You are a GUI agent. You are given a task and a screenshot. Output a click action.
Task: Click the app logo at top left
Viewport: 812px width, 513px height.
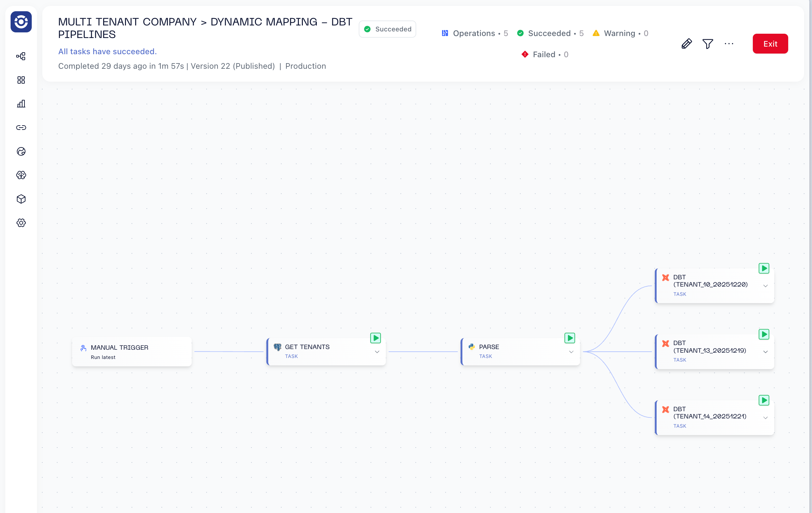click(21, 22)
